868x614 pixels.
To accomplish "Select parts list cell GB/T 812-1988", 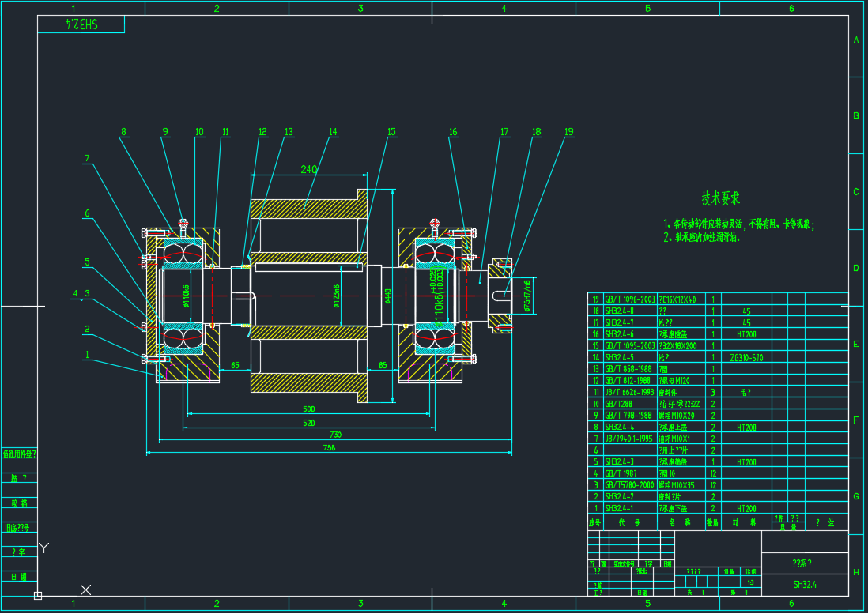I will click(628, 381).
